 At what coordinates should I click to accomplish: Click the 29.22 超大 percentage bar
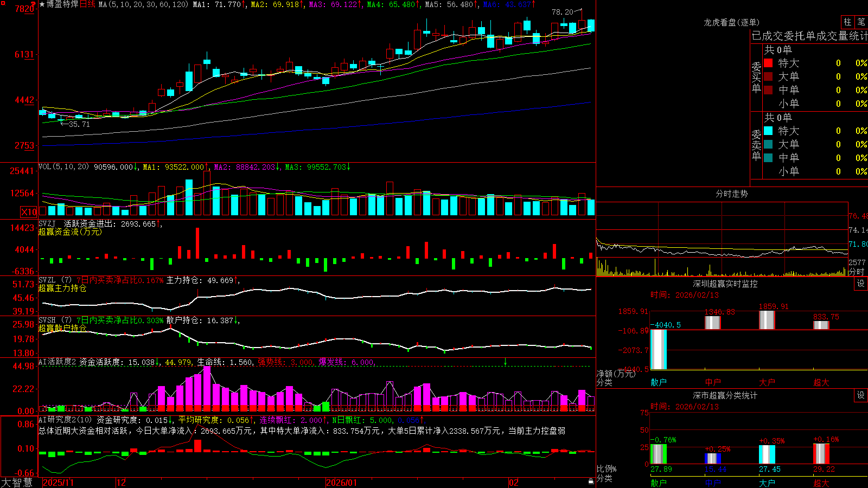click(821, 454)
